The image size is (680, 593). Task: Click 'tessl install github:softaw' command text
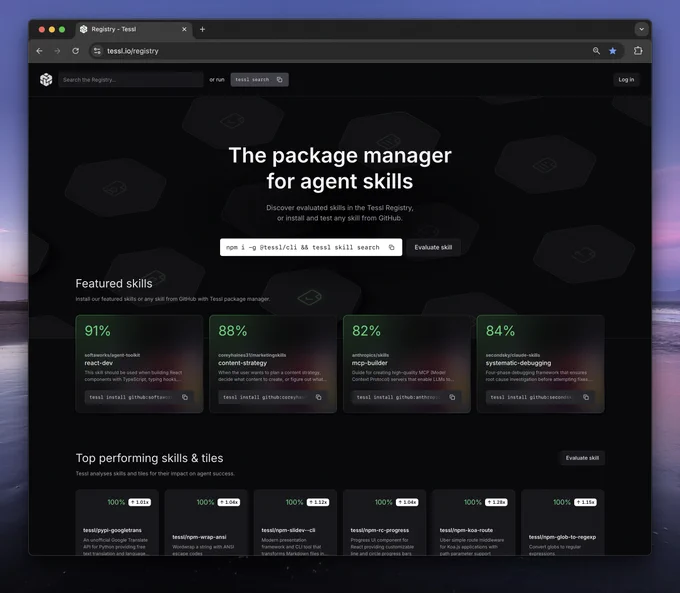pyautogui.click(x=131, y=397)
